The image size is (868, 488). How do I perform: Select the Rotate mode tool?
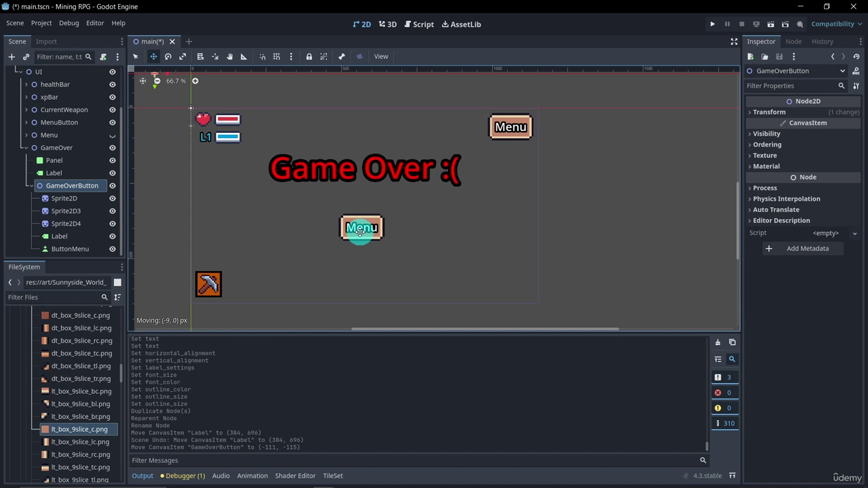click(x=168, y=56)
